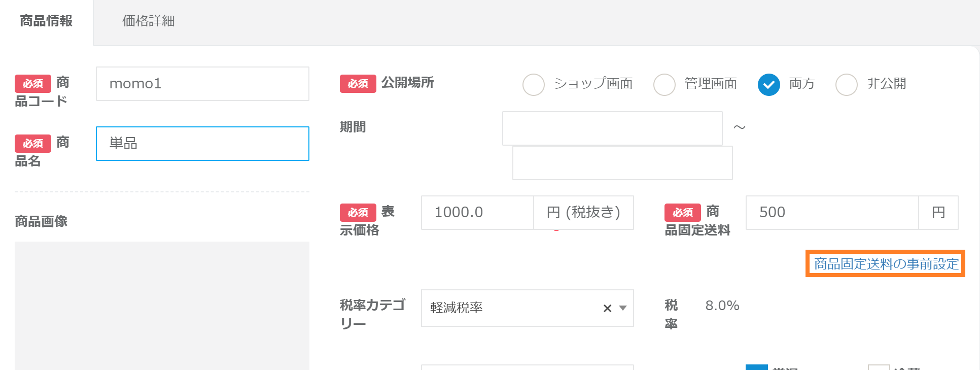
Task: Switch to the 価格詳細 tab
Action: pyautogui.click(x=148, y=21)
